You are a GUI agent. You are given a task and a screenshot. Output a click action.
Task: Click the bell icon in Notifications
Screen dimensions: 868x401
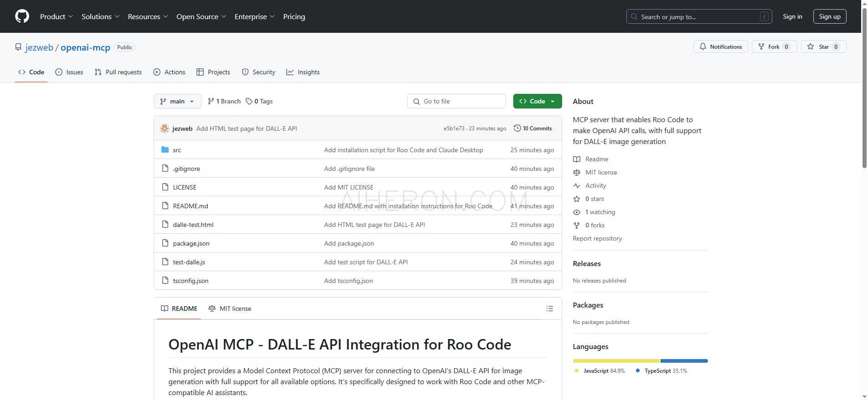[x=703, y=46]
